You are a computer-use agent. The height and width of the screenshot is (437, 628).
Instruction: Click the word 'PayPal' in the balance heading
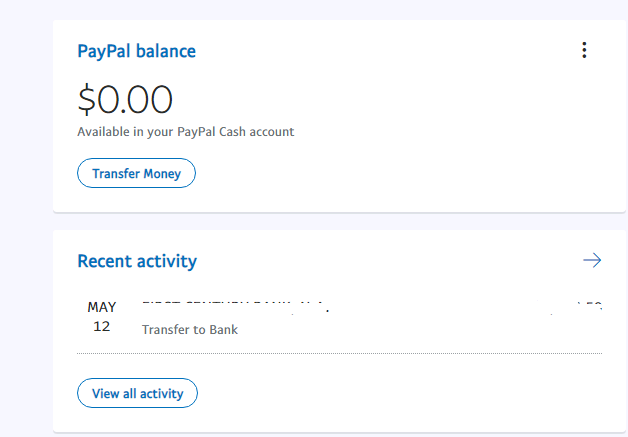point(104,51)
